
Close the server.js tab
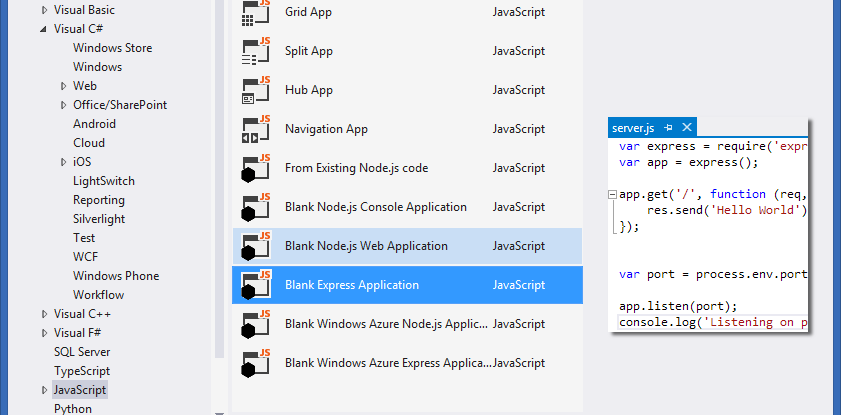(x=686, y=128)
